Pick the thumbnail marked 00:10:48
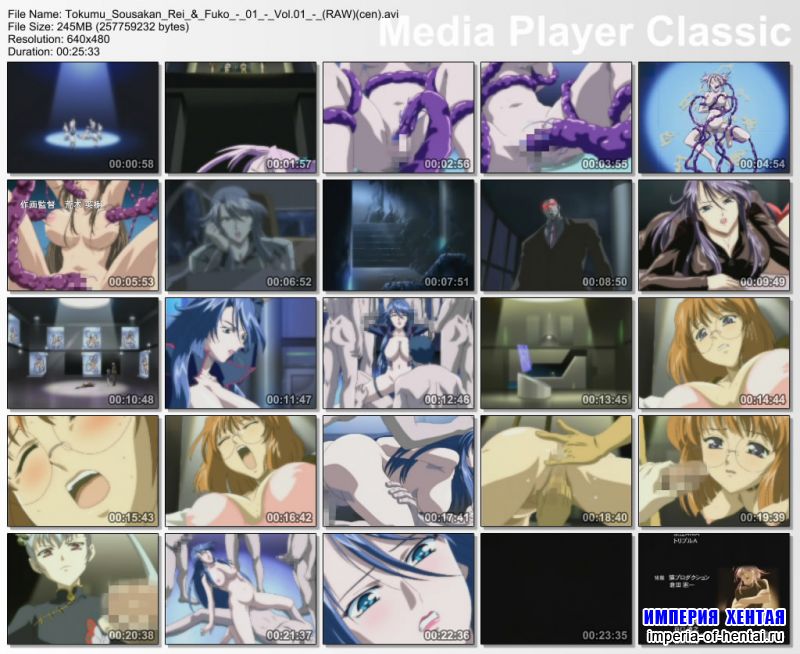 pyautogui.click(x=83, y=354)
